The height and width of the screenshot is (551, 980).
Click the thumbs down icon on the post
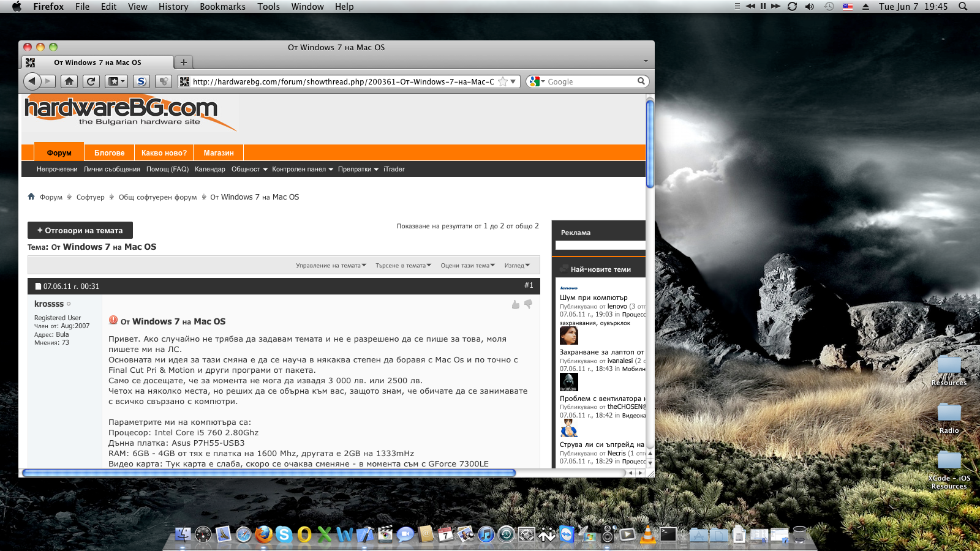(528, 304)
